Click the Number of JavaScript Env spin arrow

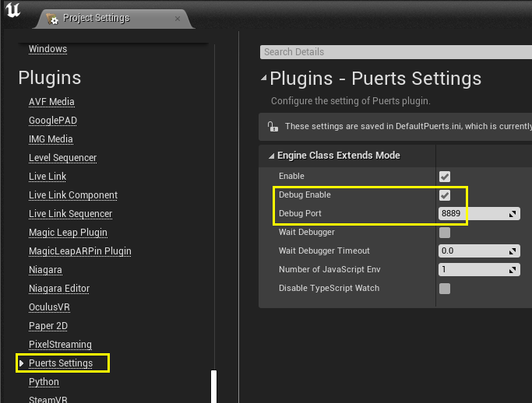point(513,270)
